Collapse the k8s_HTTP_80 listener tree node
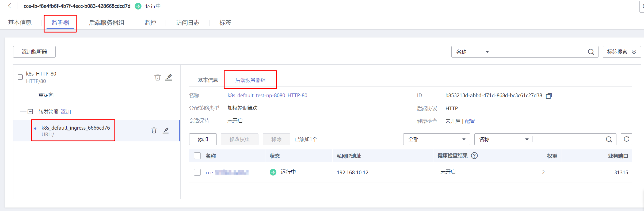This screenshot has height=211, width=644. 20,77
